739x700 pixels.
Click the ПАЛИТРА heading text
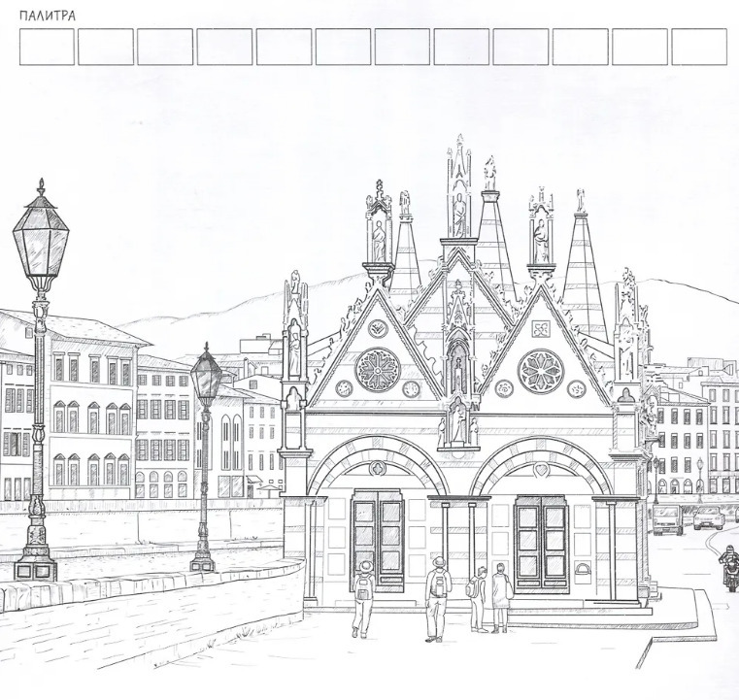click(48, 16)
